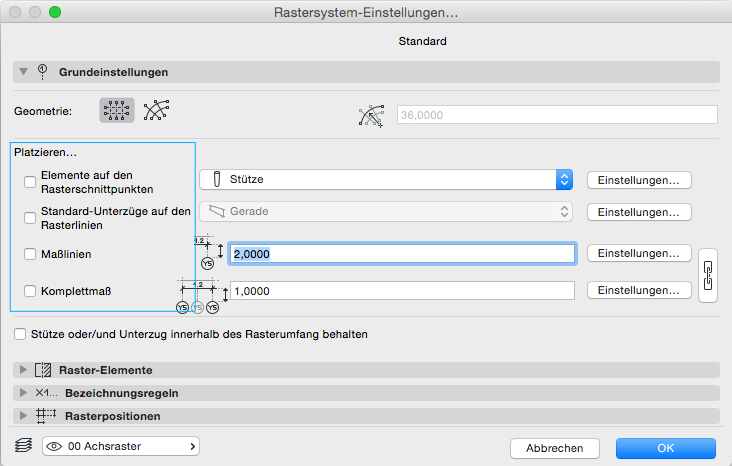Viewport: 732px width, 466px height.
Task: Expand the Bezeichnungsregeln section
Action: 24,393
